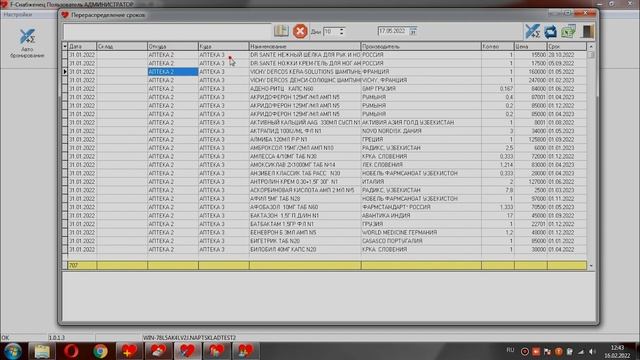Image resolution: width=640 pixels, height=360 pixels.
Task: Open Авто бронирование in the main window
Action: point(27,43)
